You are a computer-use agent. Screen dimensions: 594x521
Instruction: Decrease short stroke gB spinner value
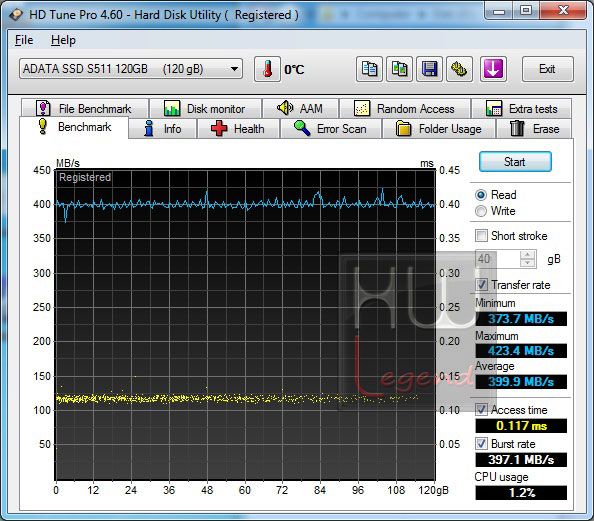point(527,263)
